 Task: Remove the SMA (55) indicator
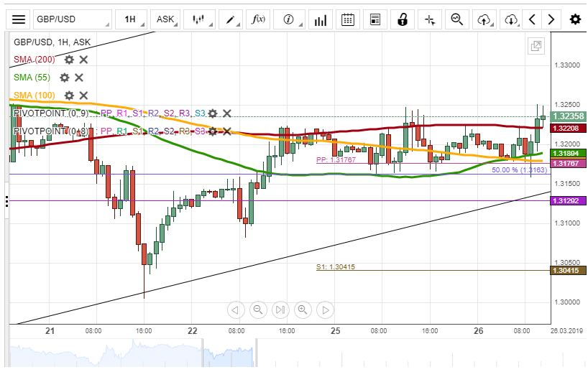[79, 78]
